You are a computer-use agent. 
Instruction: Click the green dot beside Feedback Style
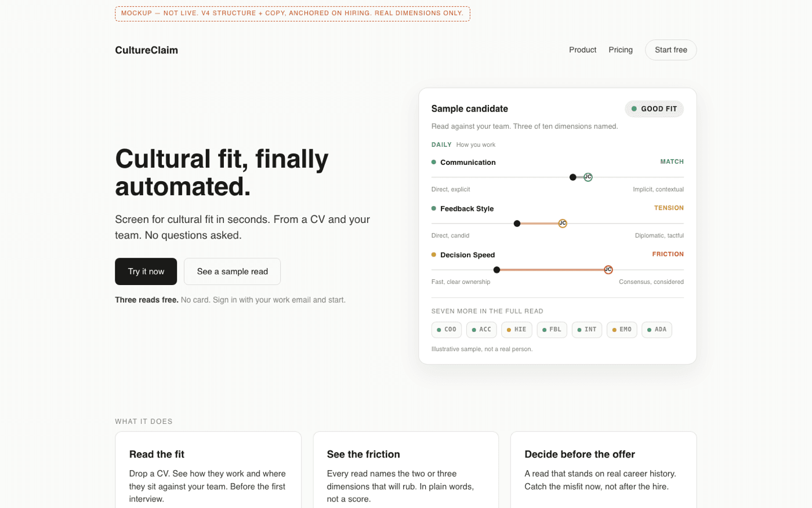(434, 208)
